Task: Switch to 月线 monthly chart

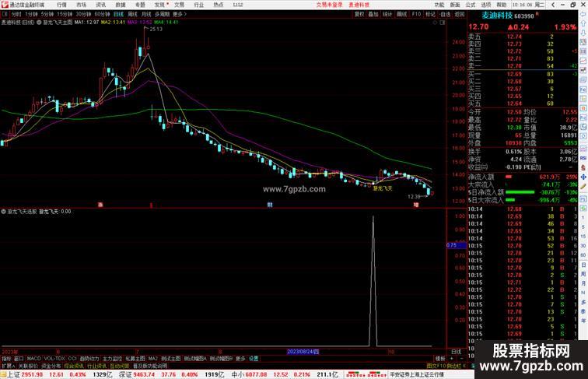Action: (146, 14)
